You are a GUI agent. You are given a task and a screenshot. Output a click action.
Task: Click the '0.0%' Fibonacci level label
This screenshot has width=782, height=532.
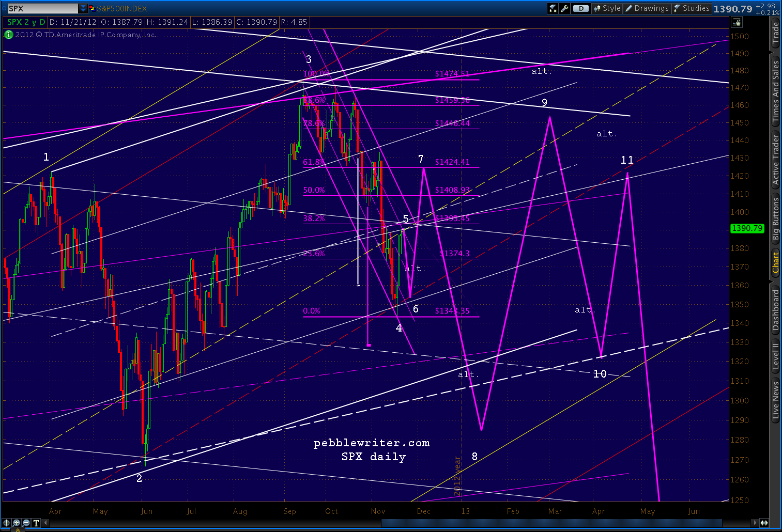tap(312, 311)
